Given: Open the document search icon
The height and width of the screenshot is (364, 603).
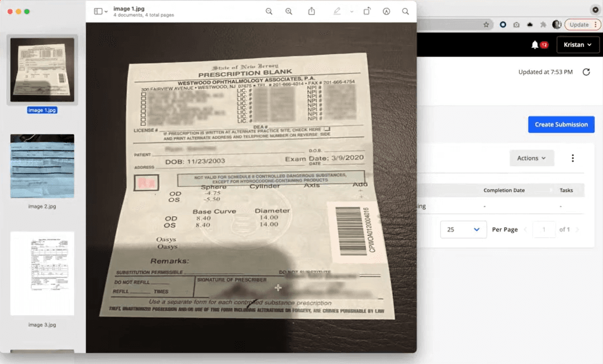Looking at the screenshot, I should [x=405, y=11].
